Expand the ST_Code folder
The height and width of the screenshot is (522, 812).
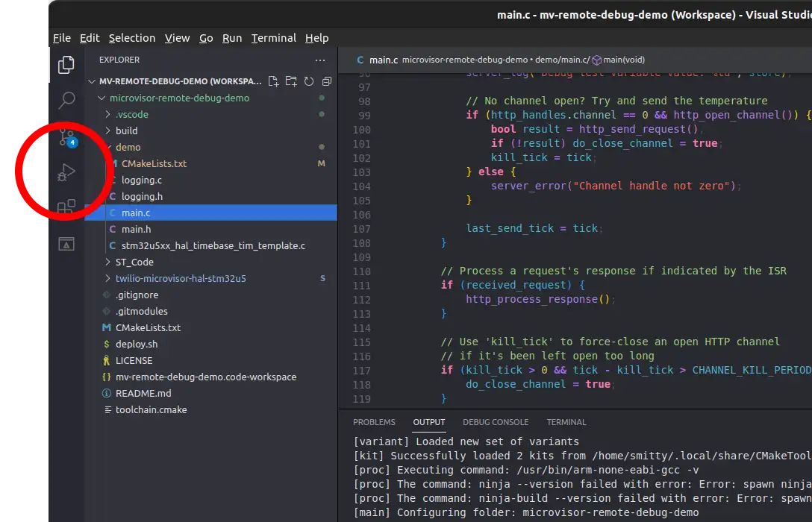(134, 262)
